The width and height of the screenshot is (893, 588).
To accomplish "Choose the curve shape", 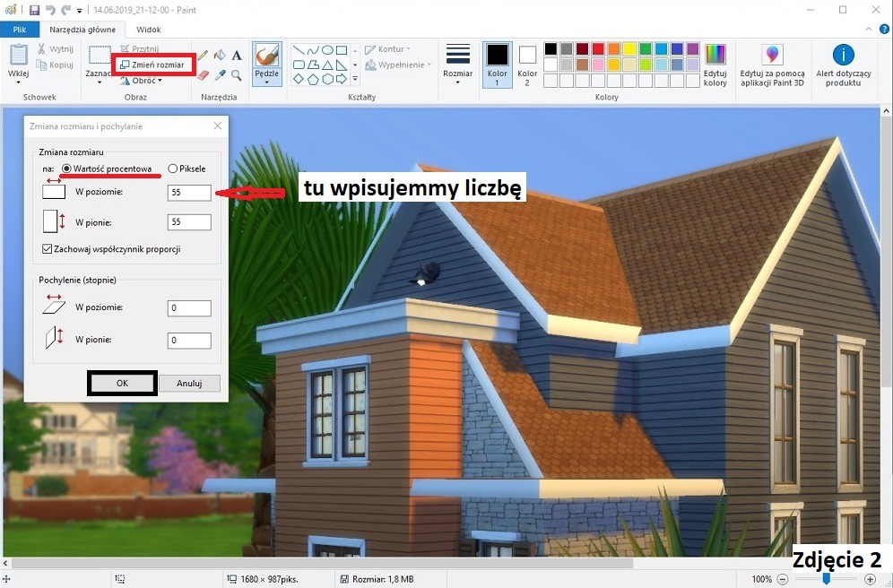I will (313, 50).
